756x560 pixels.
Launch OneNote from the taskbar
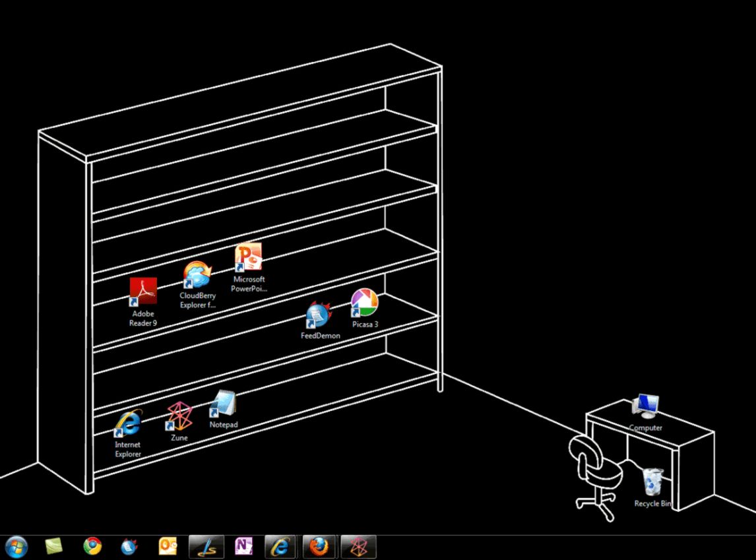(243, 546)
